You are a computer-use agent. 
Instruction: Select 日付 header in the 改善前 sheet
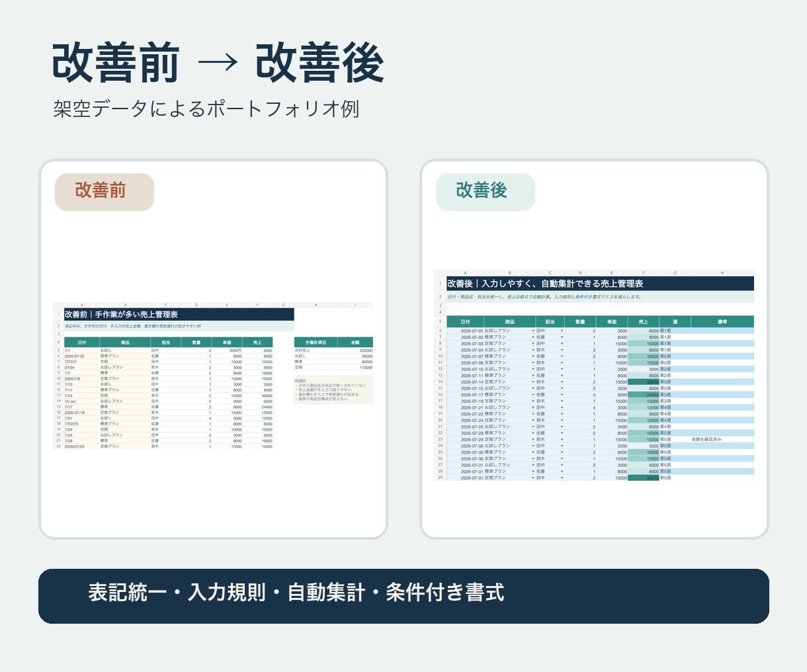pyautogui.click(x=81, y=343)
